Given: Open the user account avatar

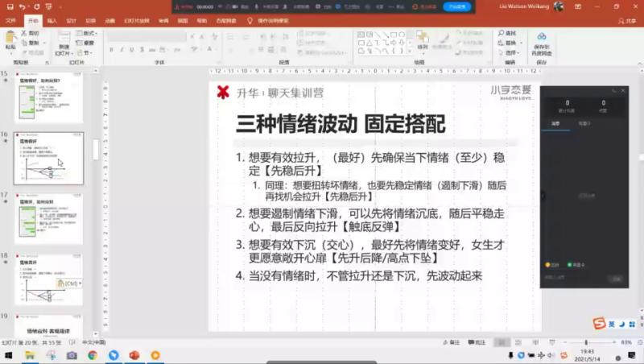Looking at the screenshot, I should point(559,6).
